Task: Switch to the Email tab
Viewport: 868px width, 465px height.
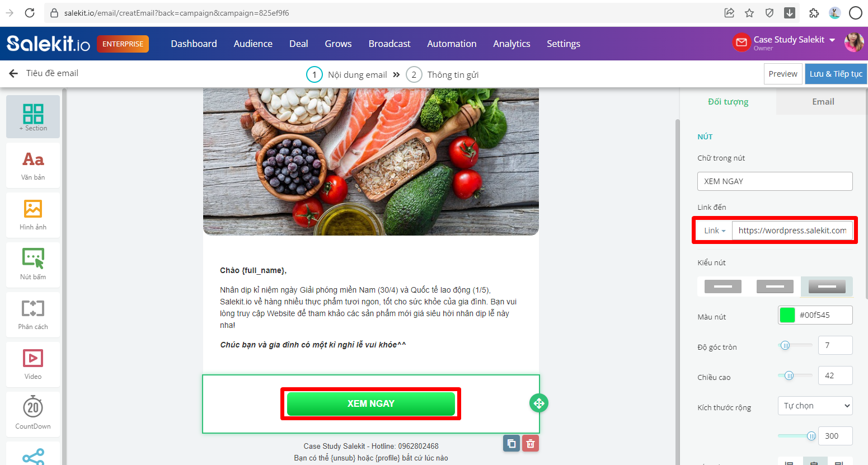Action: click(x=823, y=102)
